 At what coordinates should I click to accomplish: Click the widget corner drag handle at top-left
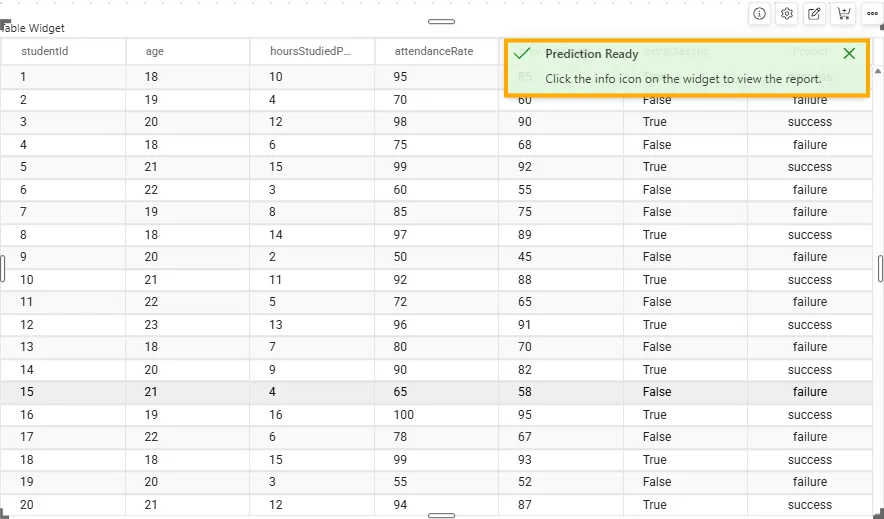pyautogui.click(x=5, y=23)
